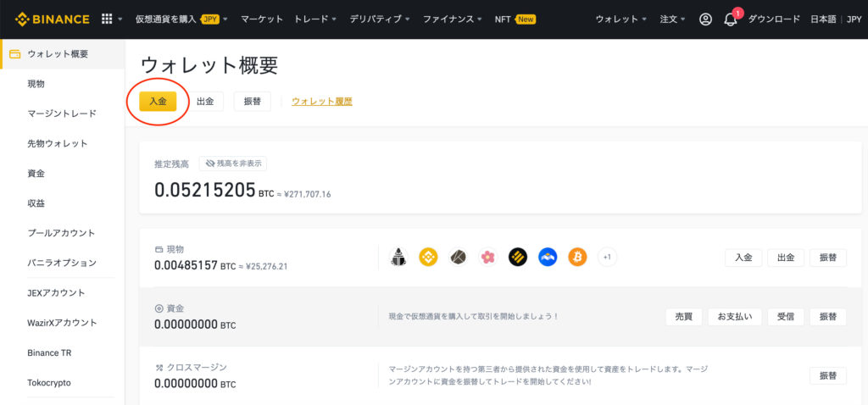Image resolution: width=868 pixels, height=405 pixels.
Task: Open the apps grid menu icon
Action: (x=107, y=19)
